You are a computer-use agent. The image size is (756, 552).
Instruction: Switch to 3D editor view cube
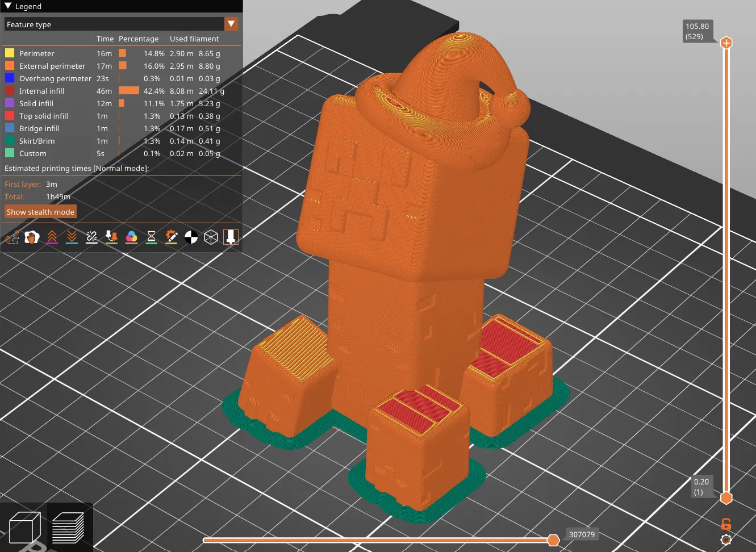(x=25, y=528)
